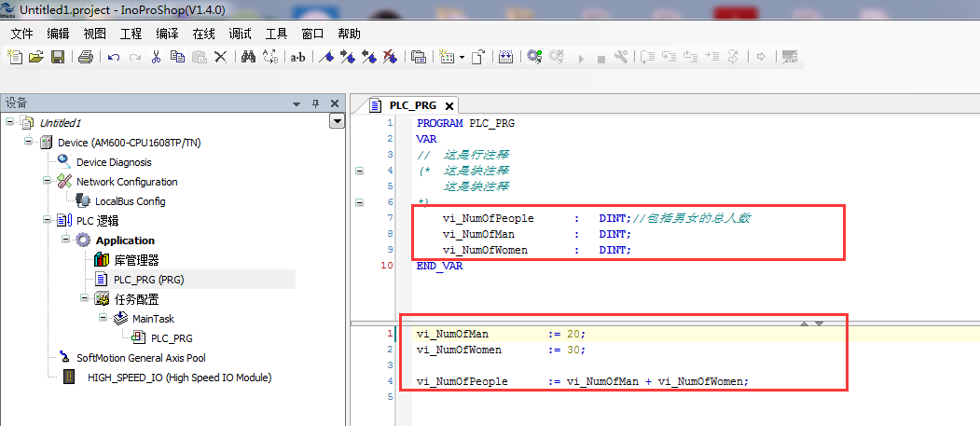Open the 在线 menu

coord(204,34)
